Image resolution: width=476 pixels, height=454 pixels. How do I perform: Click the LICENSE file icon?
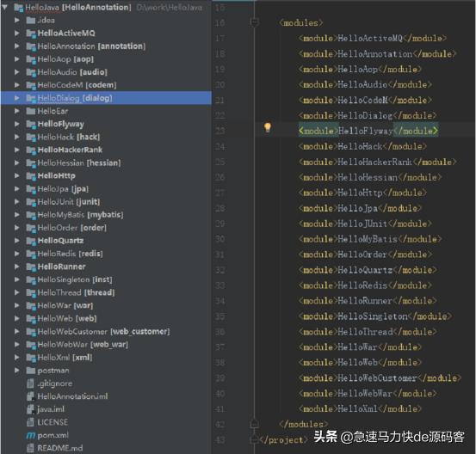click(30, 422)
